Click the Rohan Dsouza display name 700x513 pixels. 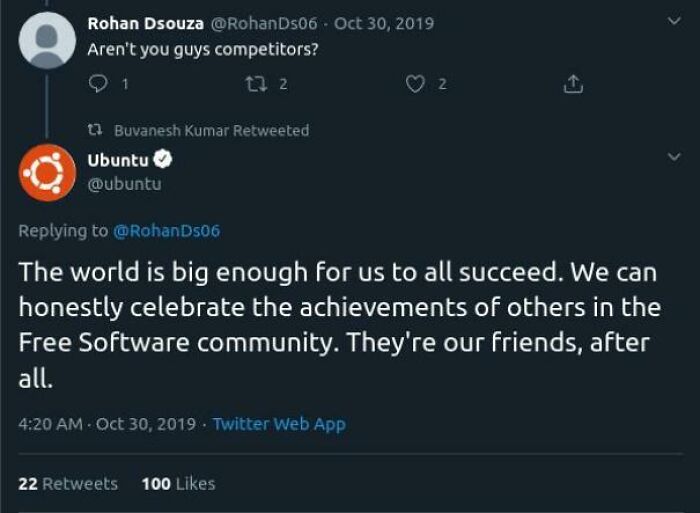click(146, 23)
